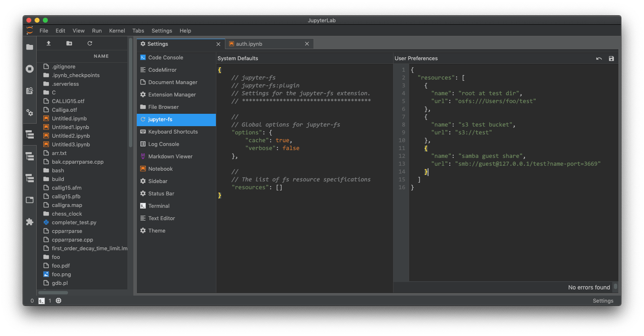Select gdb.pl file

pos(82,283)
